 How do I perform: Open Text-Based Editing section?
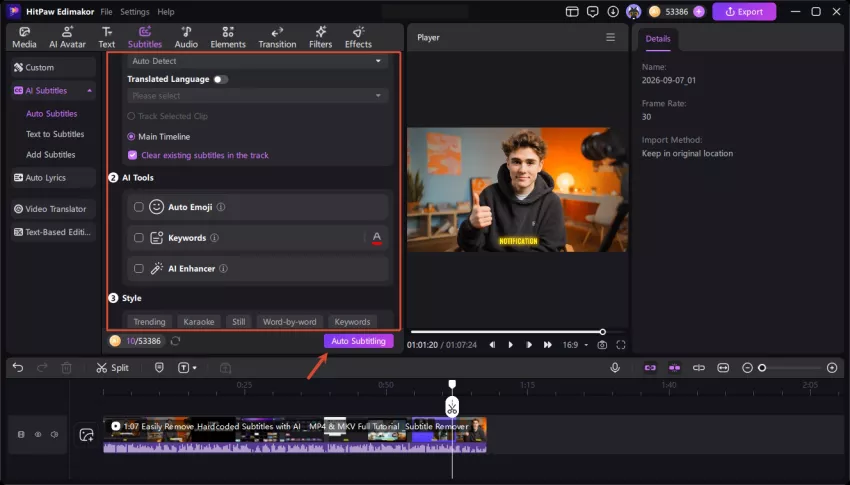click(x=53, y=232)
